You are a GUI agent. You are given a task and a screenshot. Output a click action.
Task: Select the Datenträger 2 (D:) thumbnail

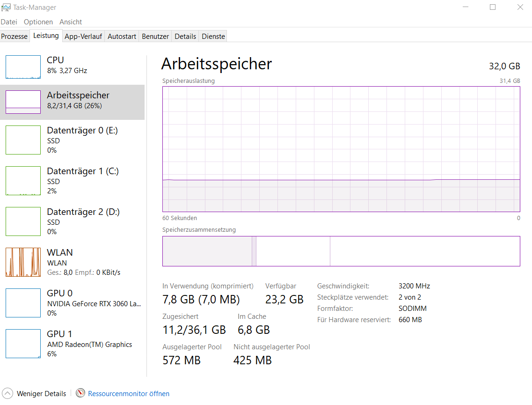[x=23, y=221]
